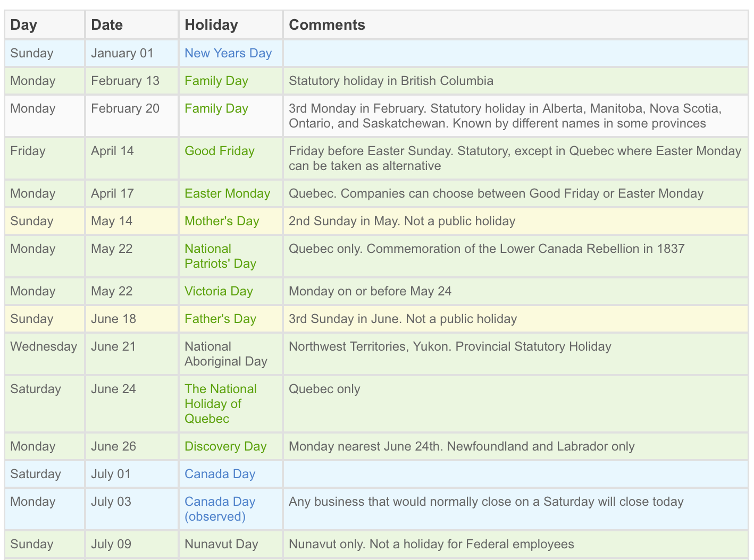Screen dimensions: 754x560
Task: Open the New Years Day link
Action: (x=228, y=53)
